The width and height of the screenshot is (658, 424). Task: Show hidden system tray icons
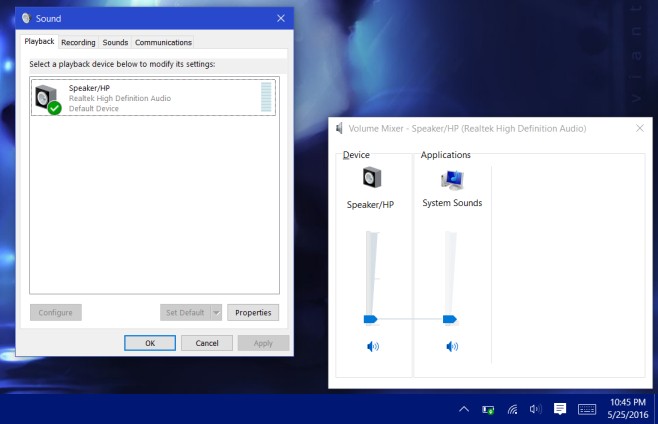(x=464, y=409)
